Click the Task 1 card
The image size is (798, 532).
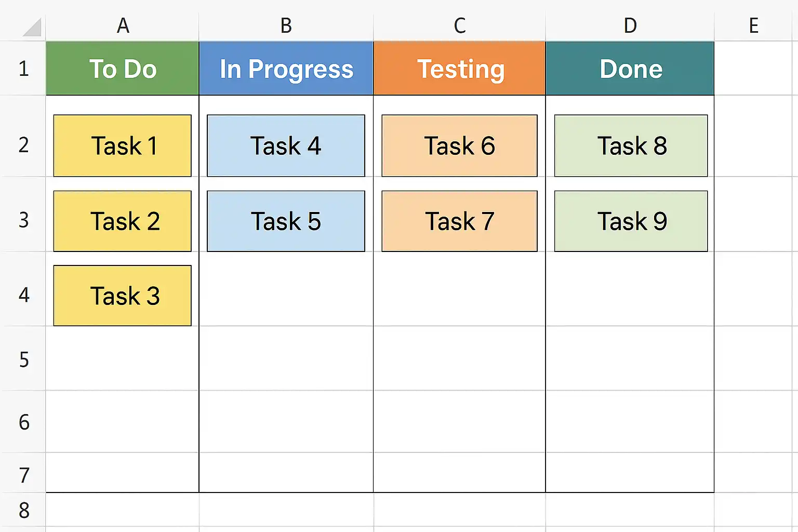click(x=123, y=145)
